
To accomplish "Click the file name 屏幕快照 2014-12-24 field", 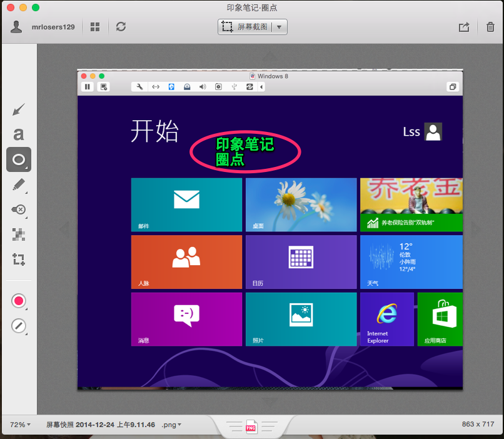I will click(x=101, y=425).
